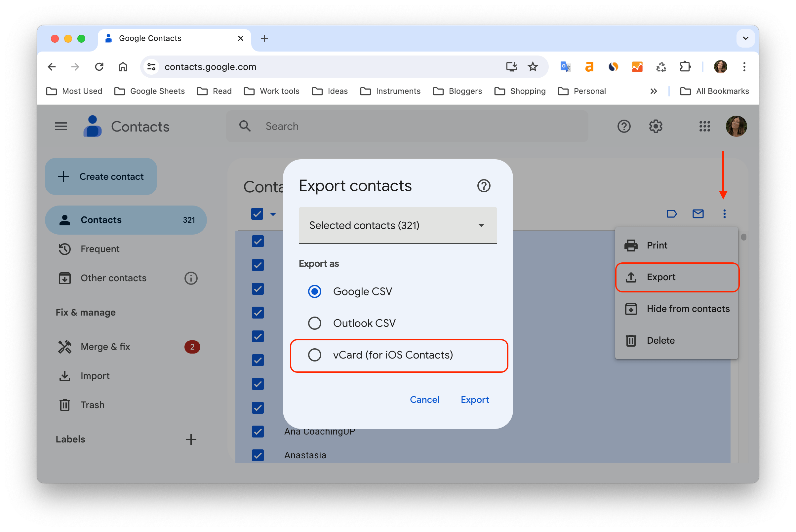The width and height of the screenshot is (796, 532).
Task: Open the Settings gear menu
Action: coord(656,126)
